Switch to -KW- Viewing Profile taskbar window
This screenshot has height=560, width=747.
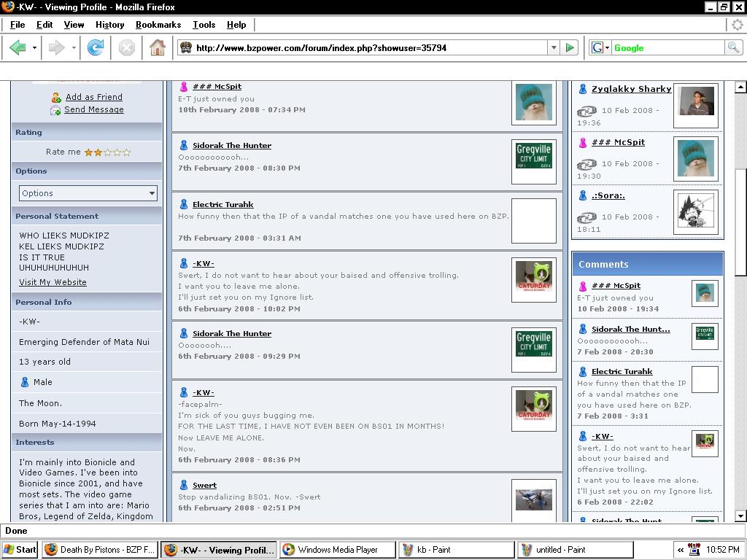coord(219,550)
